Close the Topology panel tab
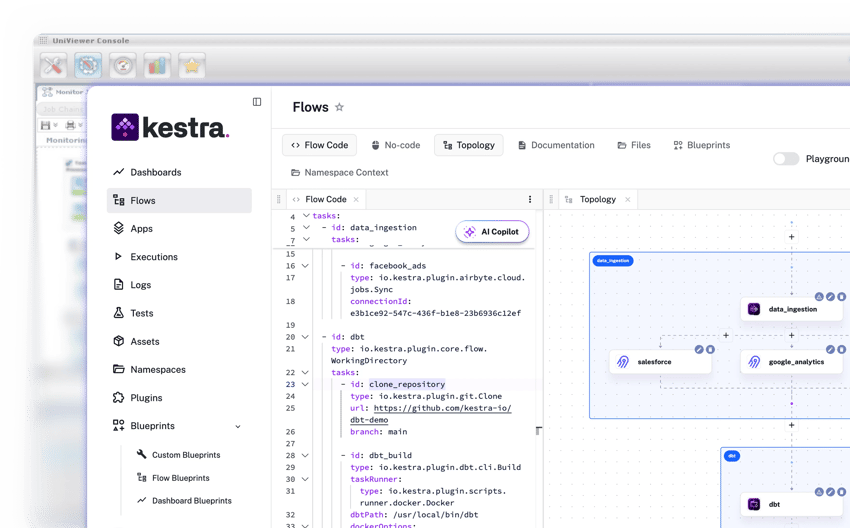 coord(628,200)
